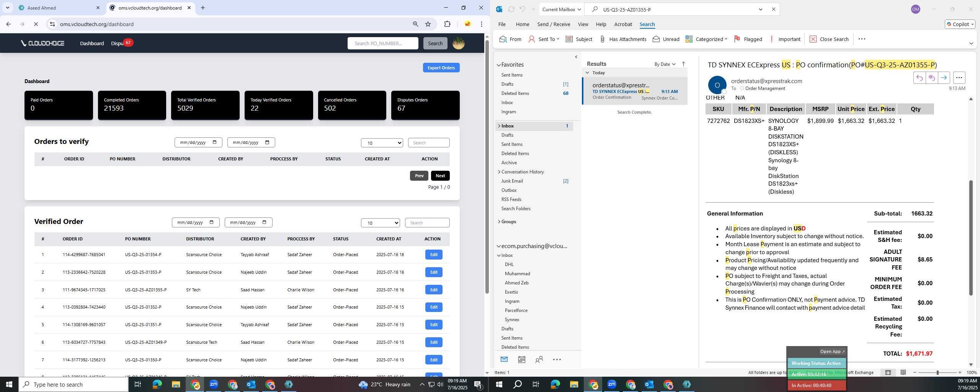980x392 pixels.
Task: Open File Explorer on left taskbar
Action: [176, 384]
